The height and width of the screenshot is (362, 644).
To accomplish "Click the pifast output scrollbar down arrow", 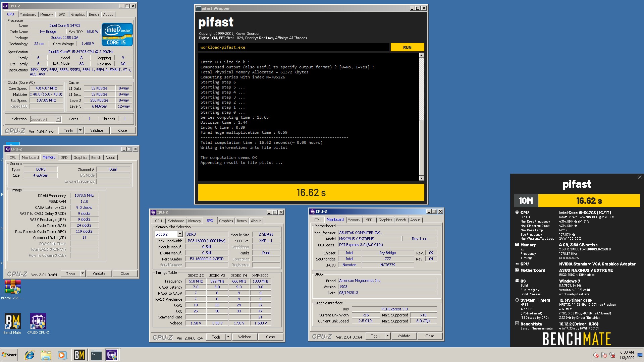I will [421, 178].
